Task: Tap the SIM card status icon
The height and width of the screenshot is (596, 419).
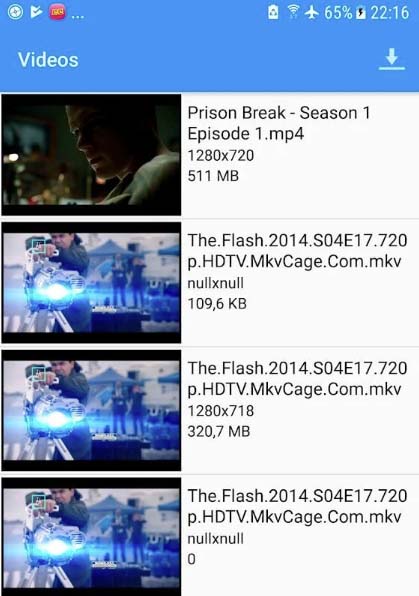Action: pyautogui.click(x=273, y=12)
